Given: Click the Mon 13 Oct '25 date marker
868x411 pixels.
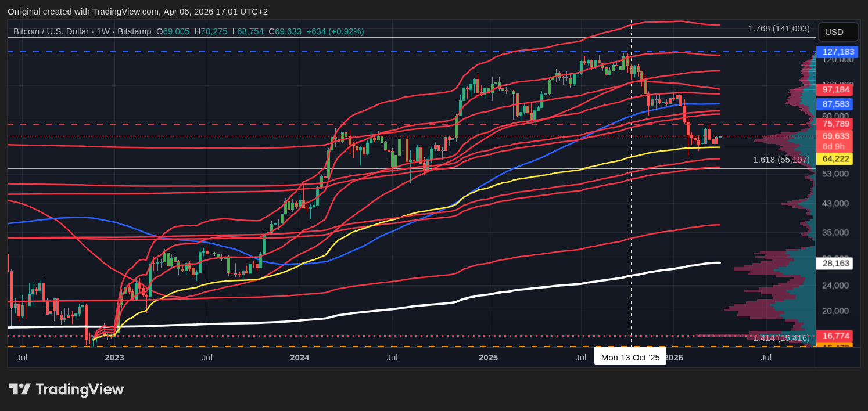Looking at the screenshot, I should click(x=630, y=358).
